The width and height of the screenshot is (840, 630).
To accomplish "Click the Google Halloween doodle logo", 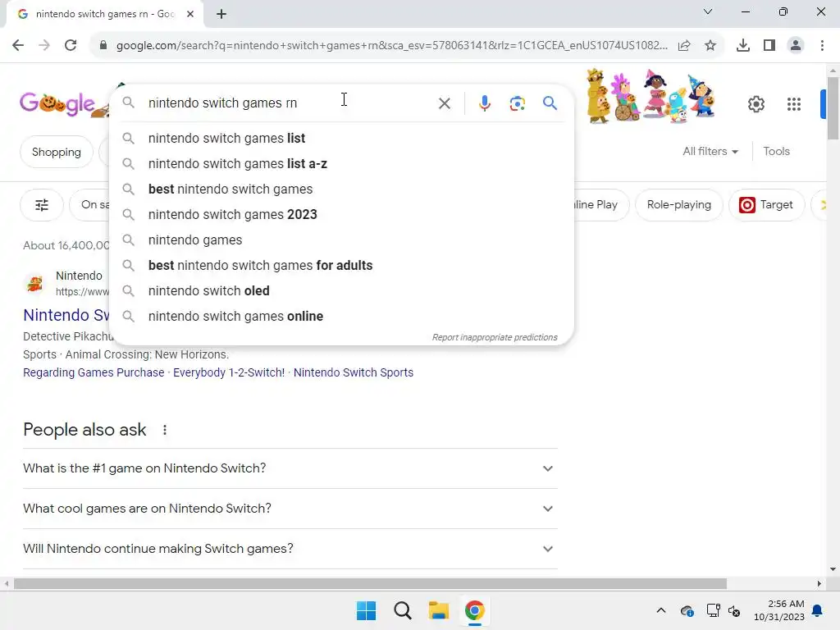I will click(64, 103).
